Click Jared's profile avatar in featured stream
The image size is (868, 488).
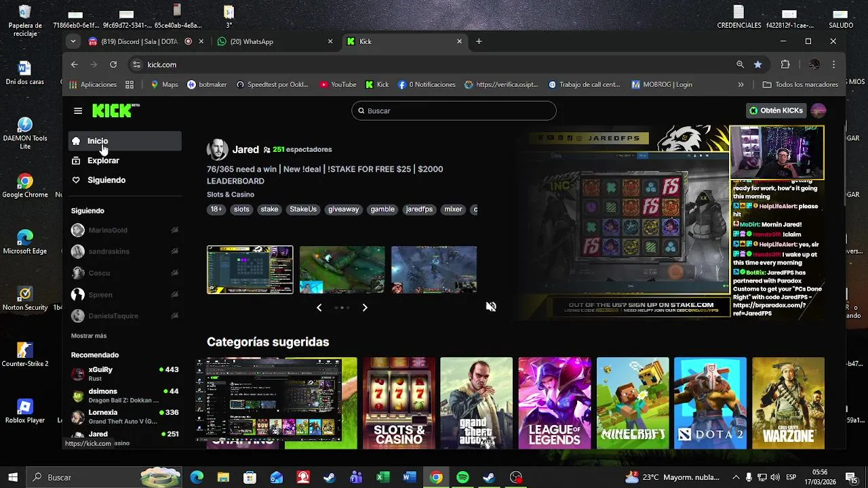click(217, 150)
